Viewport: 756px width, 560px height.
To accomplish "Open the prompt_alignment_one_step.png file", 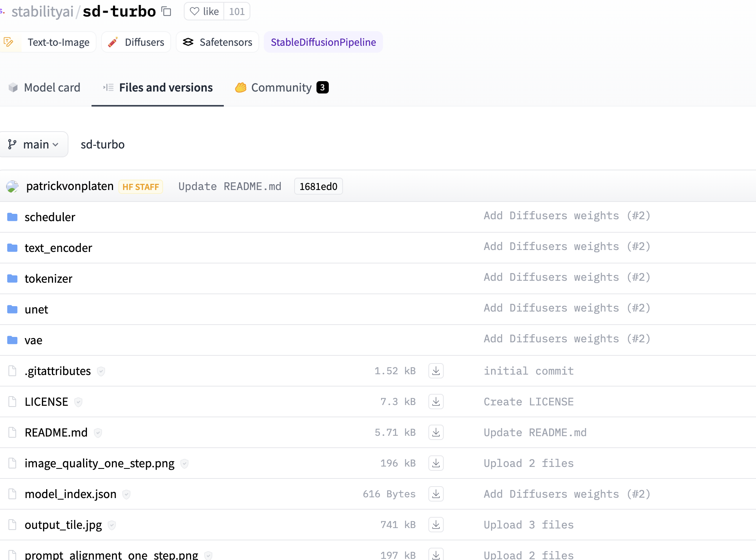I will point(112,555).
